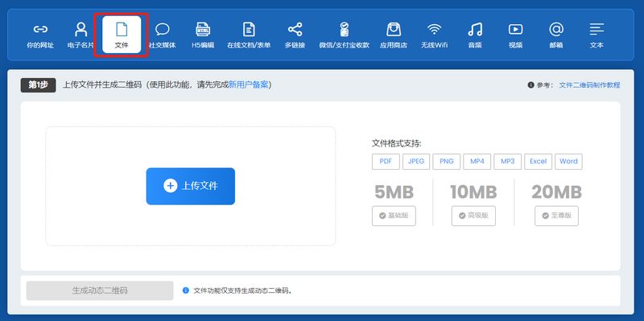The width and height of the screenshot is (644, 321).
Task: Select the 基础版 plan option
Action: (x=394, y=216)
